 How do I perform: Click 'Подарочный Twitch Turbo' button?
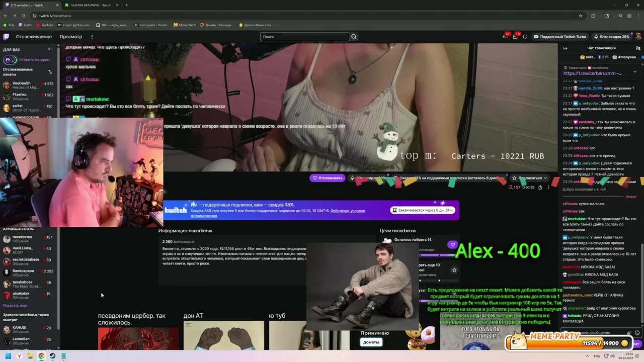tap(560, 37)
